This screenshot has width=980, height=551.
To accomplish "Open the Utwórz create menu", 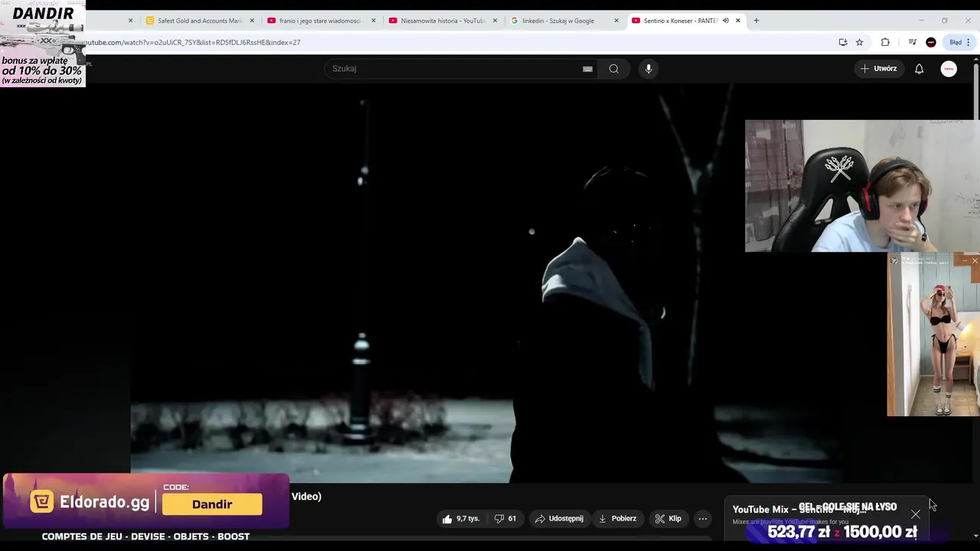I will pyautogui.click(x=878, y=69).
